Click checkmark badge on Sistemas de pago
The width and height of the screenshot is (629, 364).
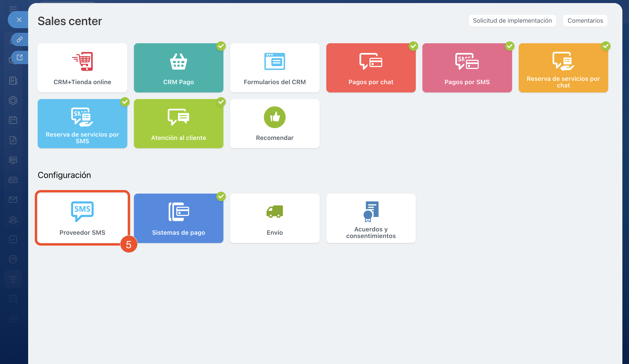point(221,196)
